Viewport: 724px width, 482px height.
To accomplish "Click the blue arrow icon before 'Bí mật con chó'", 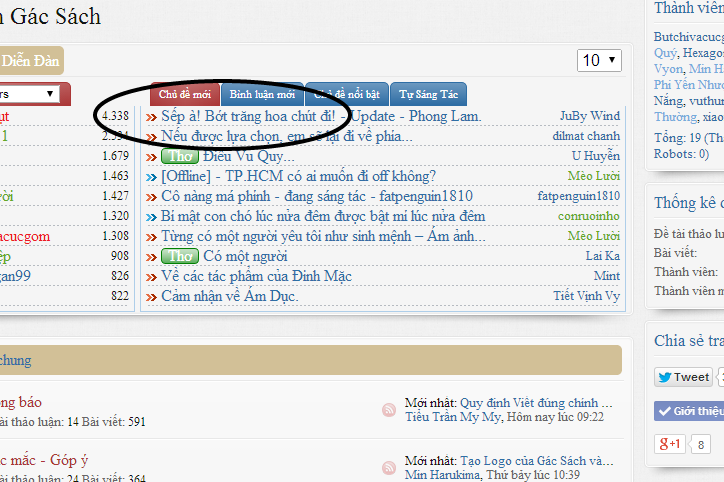I will pyautogui.click(x=151, y=217).
